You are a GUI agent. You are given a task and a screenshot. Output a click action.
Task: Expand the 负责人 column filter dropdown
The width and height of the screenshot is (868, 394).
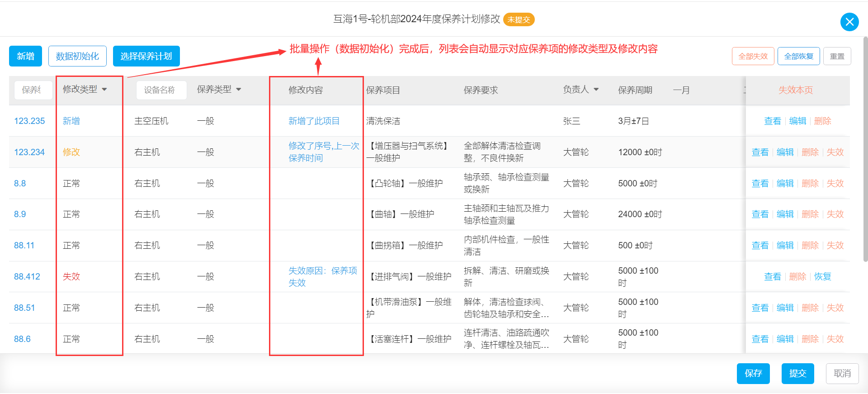coord(596,90)
